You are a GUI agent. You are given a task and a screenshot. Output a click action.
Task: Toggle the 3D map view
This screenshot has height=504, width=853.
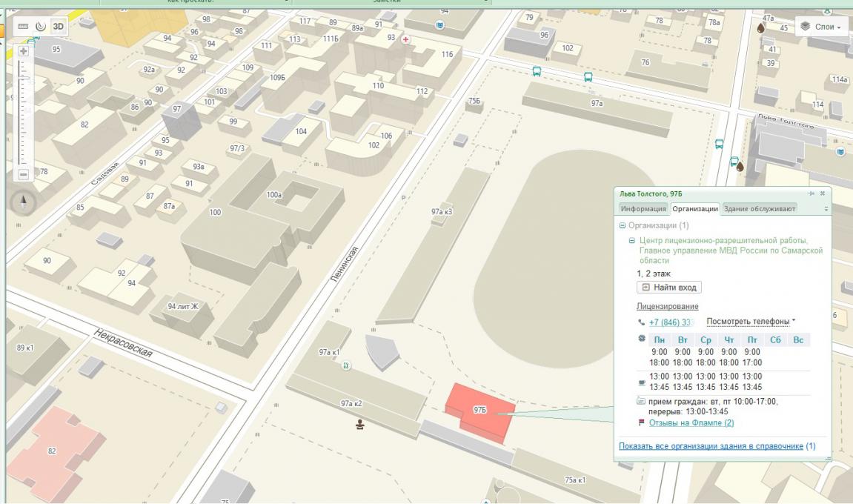(58, 26)
